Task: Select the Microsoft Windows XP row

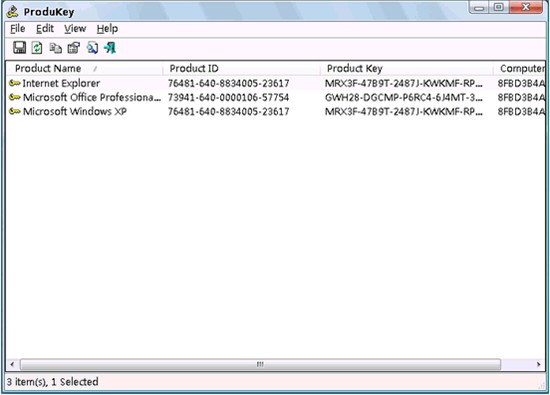Action: 276,111
